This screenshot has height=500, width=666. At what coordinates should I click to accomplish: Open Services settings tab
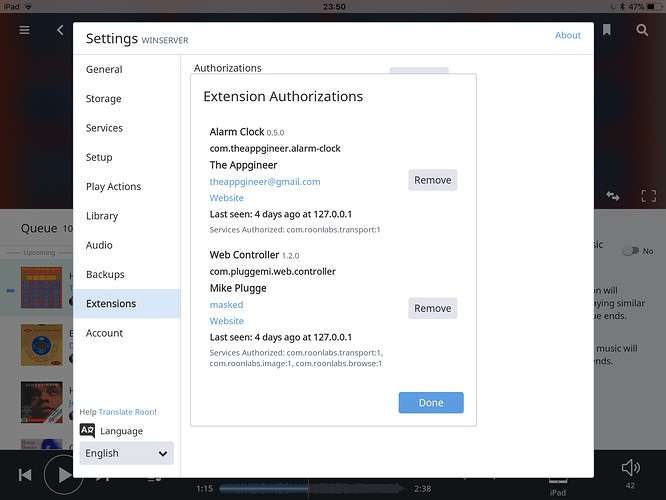pos(127,128)
